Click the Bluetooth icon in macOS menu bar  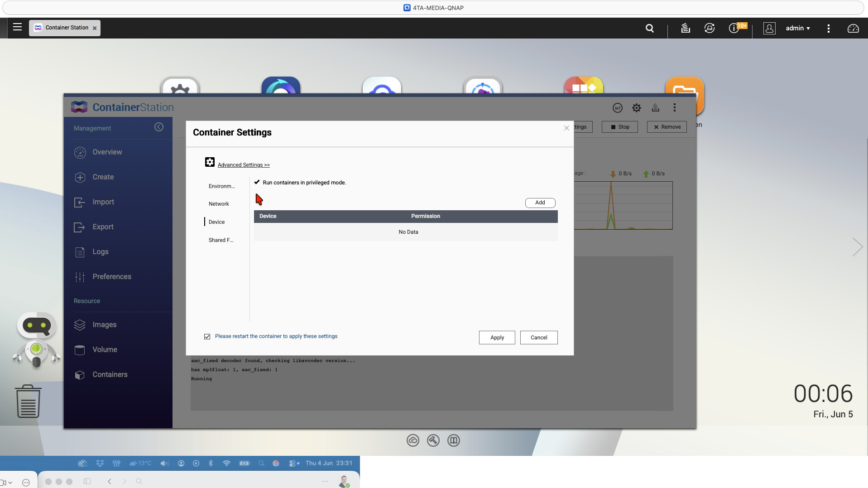211,463
